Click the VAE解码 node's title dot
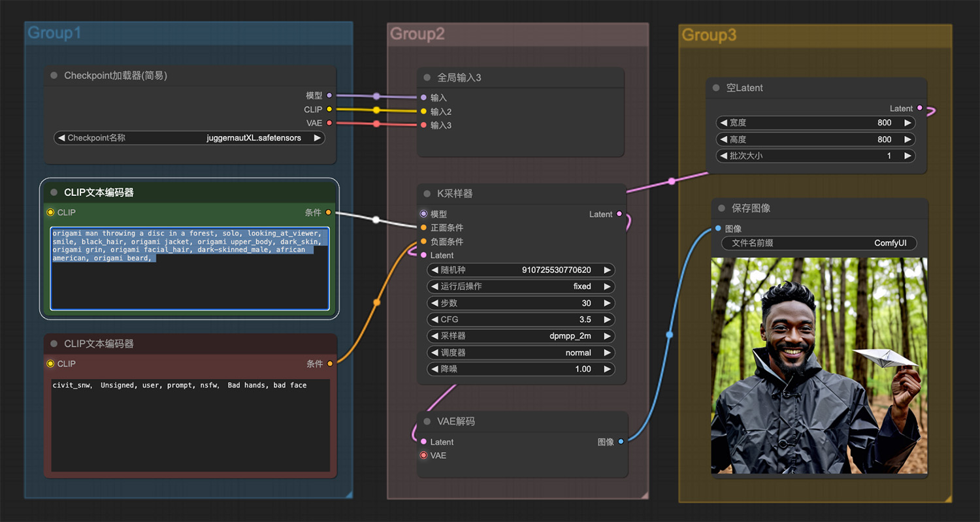This screenshot has width=980, height=522. [x=427, y=421]
